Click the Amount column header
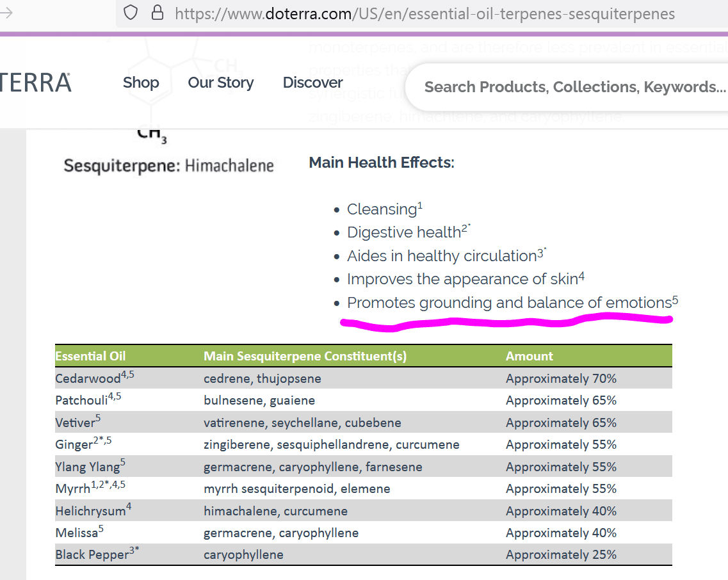 [x=529, y=356]
